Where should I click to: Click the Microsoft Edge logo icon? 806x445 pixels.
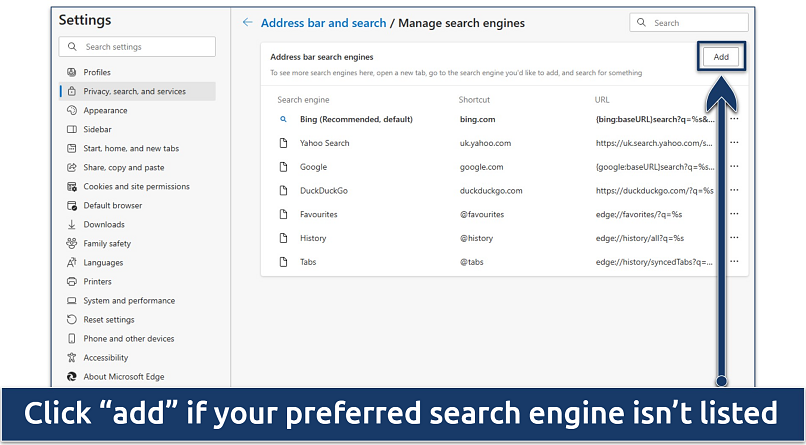pyautogui.click(x=72, y=377)
